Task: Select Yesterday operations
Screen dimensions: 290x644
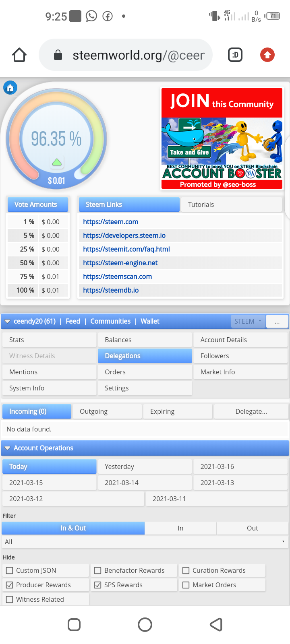Action: [145, 466]
